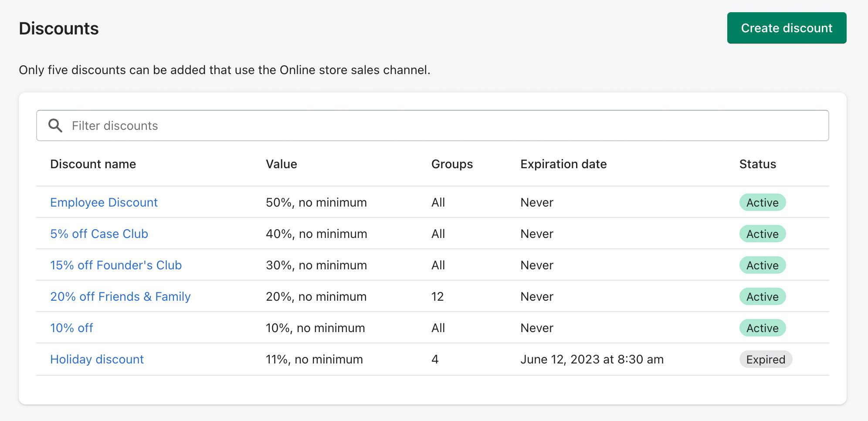Open 15% off Founder's Club discount

tap(116, 265)
